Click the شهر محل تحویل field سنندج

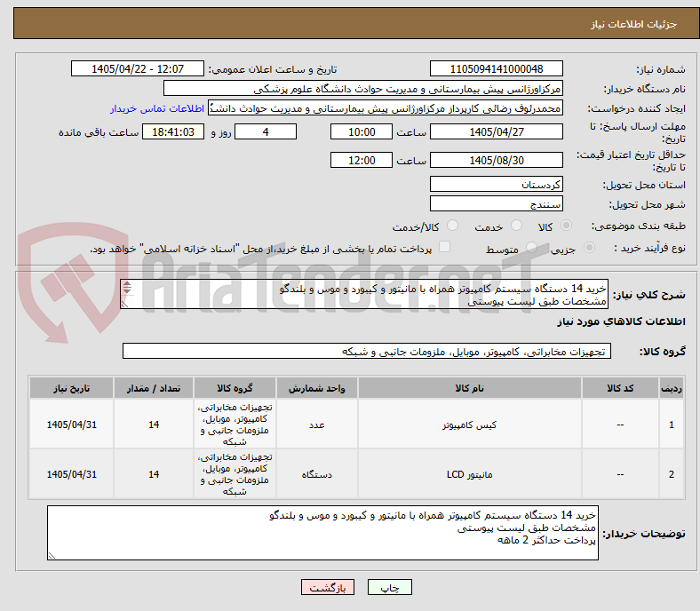click(496, 203)
